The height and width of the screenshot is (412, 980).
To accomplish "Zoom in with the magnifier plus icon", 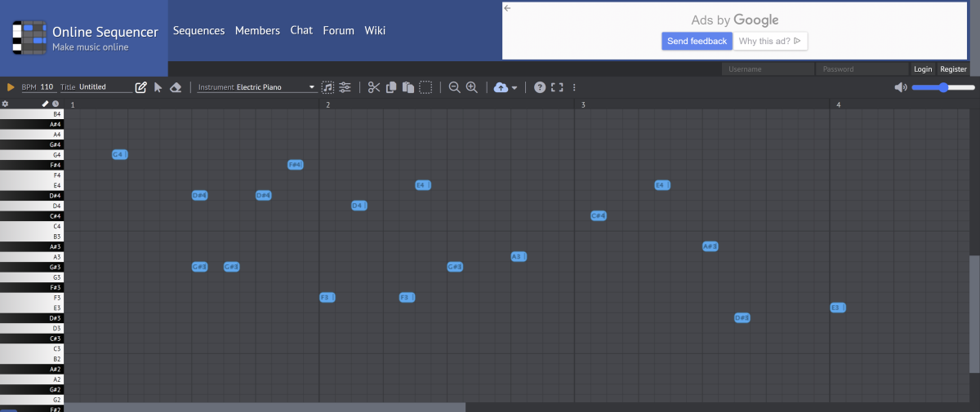I will pos(471,87).
